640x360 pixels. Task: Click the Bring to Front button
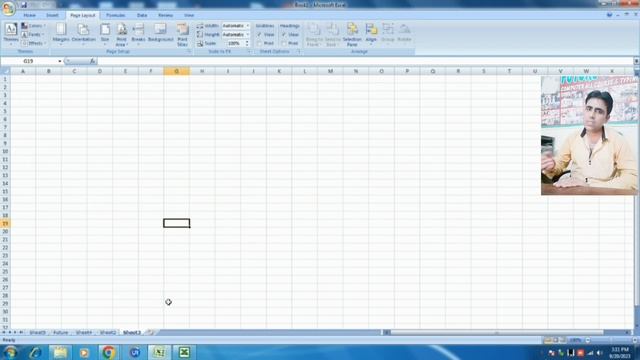[314, 35]
